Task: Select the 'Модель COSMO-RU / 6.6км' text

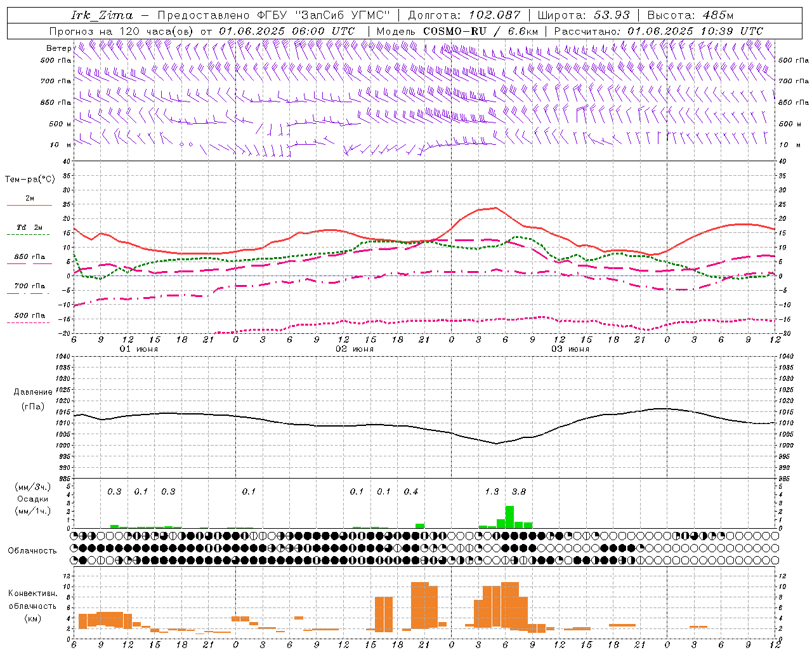Action: [457, 31]
